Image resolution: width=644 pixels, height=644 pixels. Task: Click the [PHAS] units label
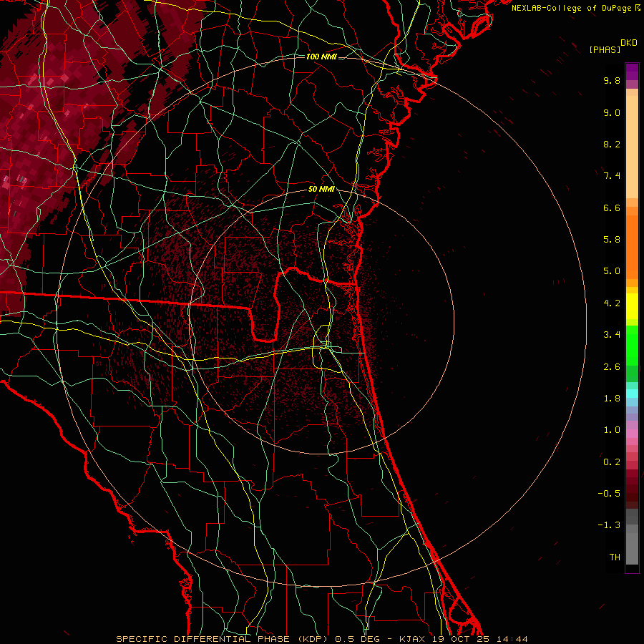605,50
